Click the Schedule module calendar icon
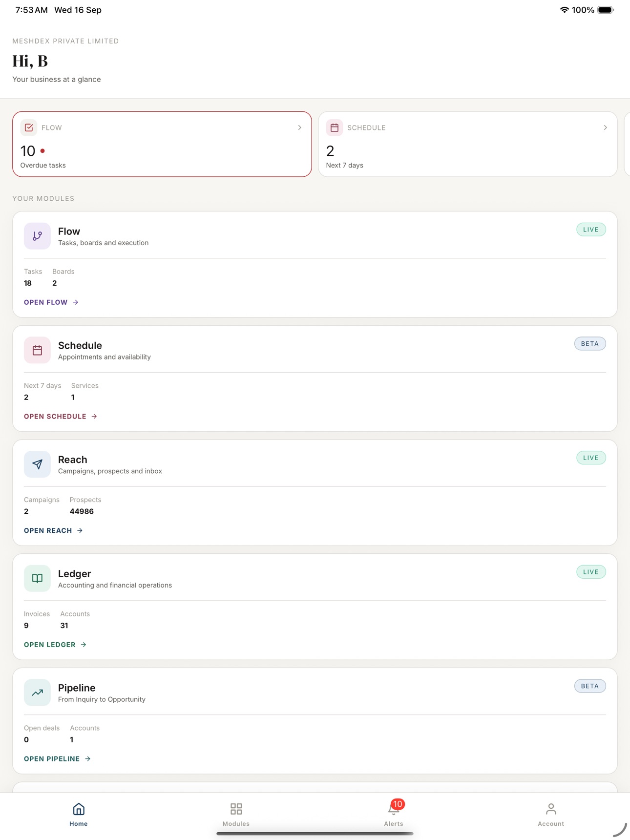 (x=37, y=350)
